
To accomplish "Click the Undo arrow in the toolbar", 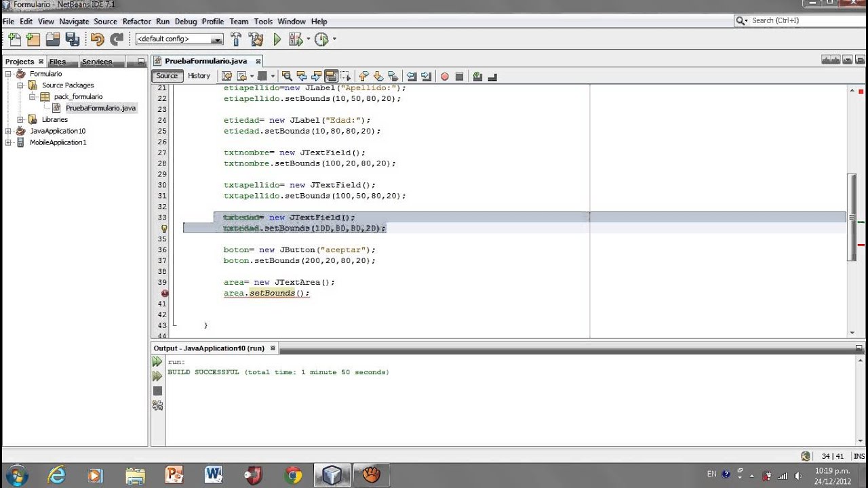I will click(97, 39).
